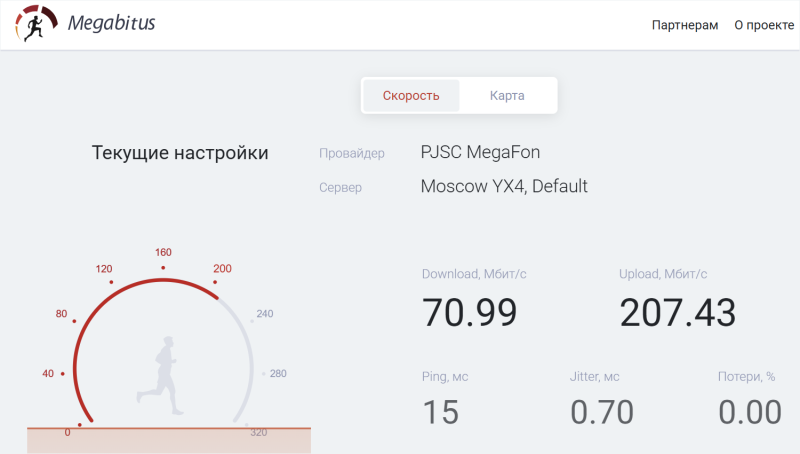
Task: Click the Провайдер label
Action: (351, 154)
